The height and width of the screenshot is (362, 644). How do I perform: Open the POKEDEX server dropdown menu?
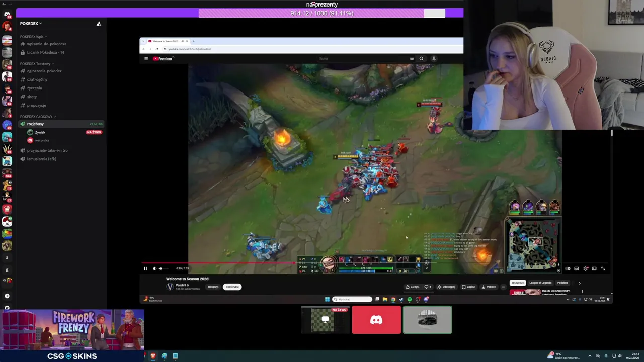click(31, 23)
